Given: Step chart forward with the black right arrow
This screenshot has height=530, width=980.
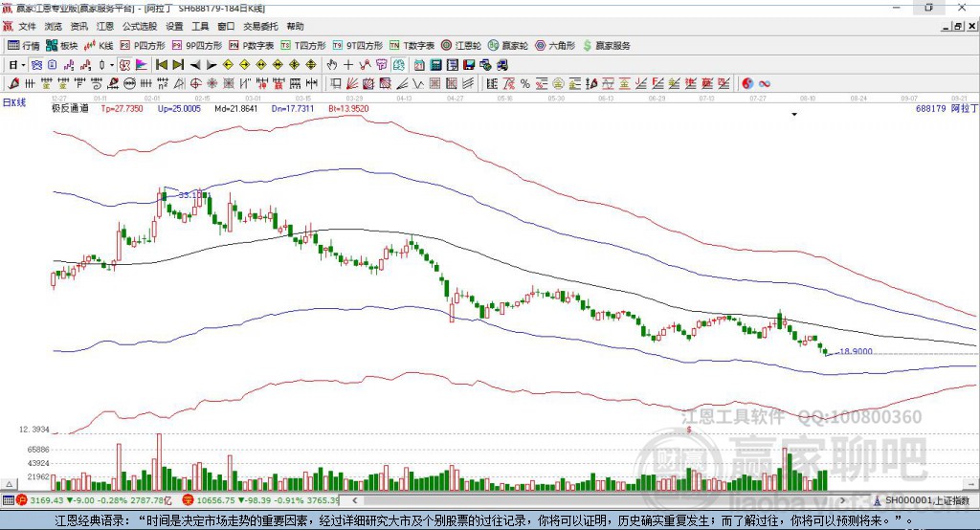Looking at the screenshot, I should click(x=212, y=65).
